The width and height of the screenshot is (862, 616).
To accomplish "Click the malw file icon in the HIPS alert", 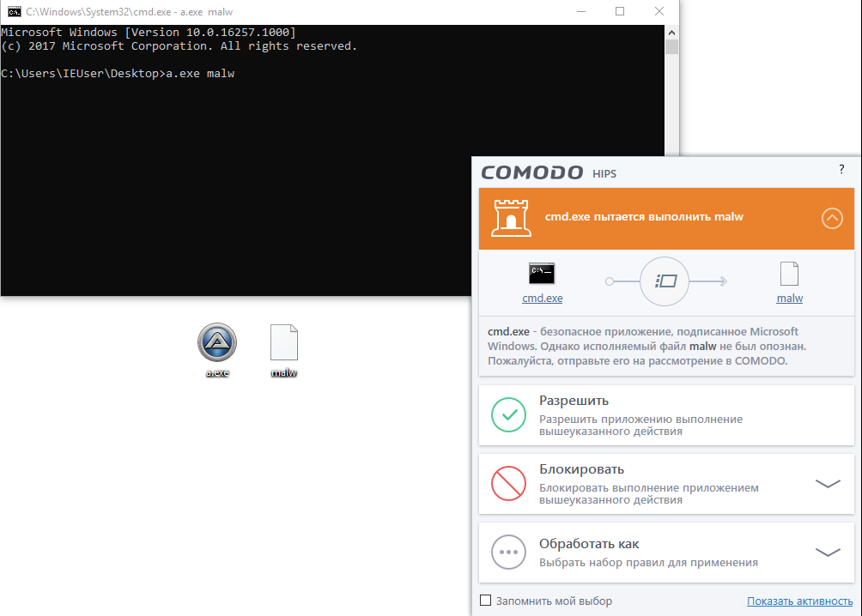I will point(789,274).
